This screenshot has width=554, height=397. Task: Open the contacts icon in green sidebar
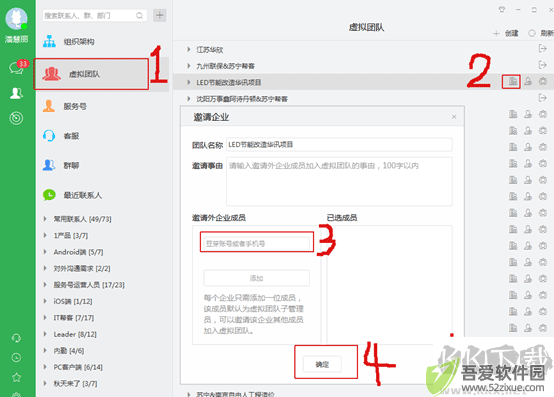point(16,93)
